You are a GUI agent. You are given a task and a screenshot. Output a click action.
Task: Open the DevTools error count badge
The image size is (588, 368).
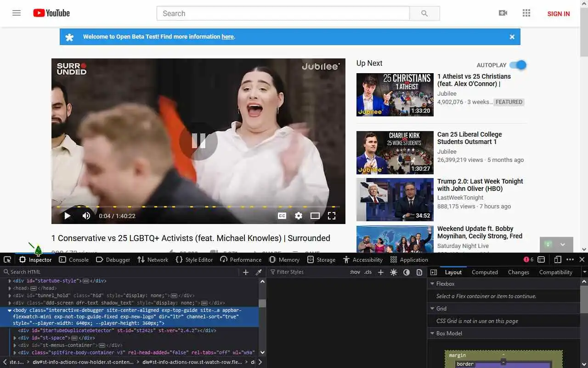pos(528,259)
